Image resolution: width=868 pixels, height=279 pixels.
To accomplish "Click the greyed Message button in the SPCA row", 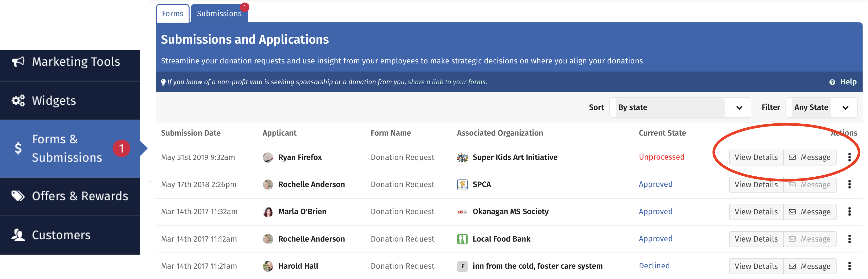I will click(810, 184).
